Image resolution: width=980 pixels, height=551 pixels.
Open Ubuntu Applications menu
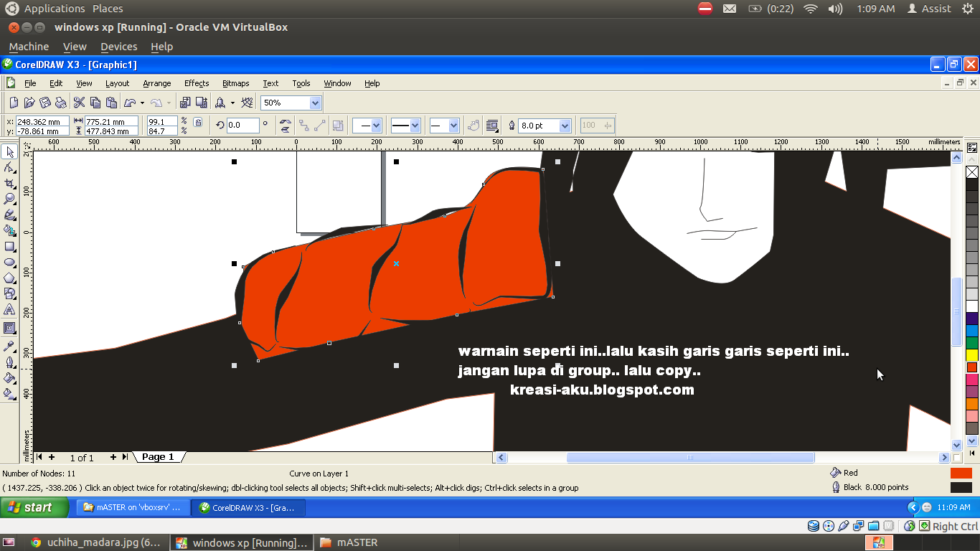point(55,9)
